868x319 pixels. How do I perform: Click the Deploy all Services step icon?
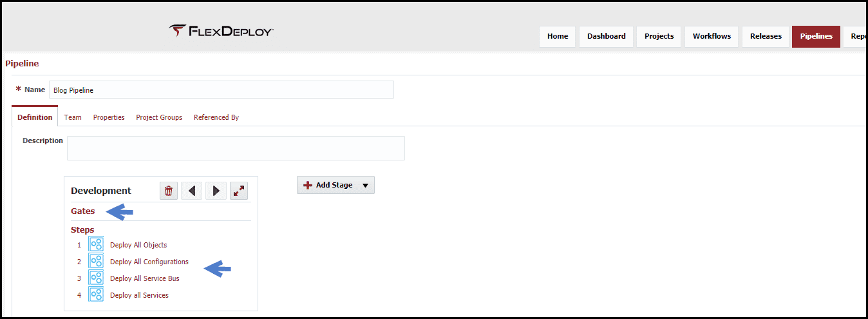pyautogui.click(x=96, y=295)
